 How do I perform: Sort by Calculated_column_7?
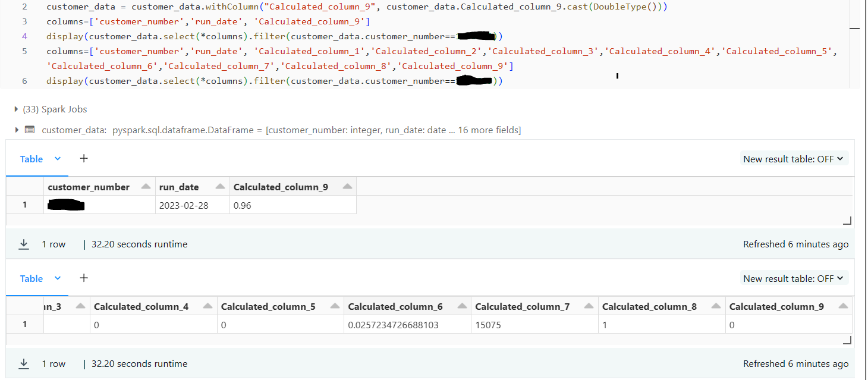pos(589,306)
